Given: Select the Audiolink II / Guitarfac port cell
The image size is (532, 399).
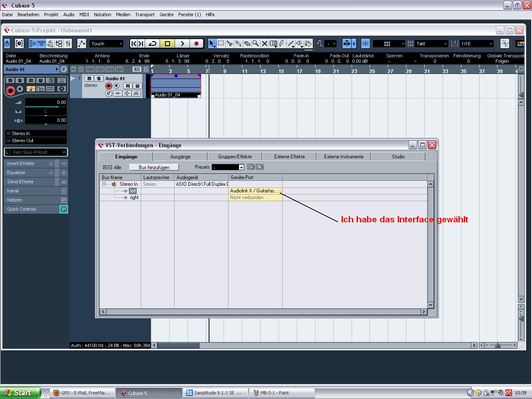Looking at the screenshot, I should point(255,191).
